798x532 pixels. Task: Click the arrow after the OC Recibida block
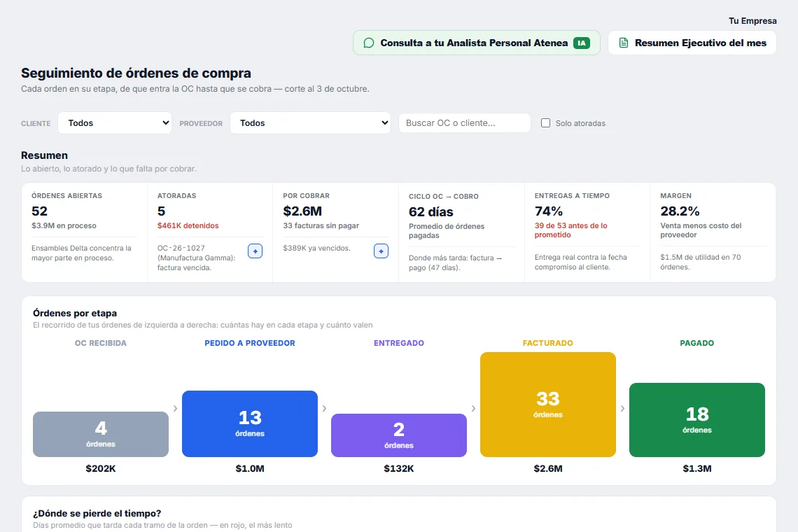tap(175, 408)
